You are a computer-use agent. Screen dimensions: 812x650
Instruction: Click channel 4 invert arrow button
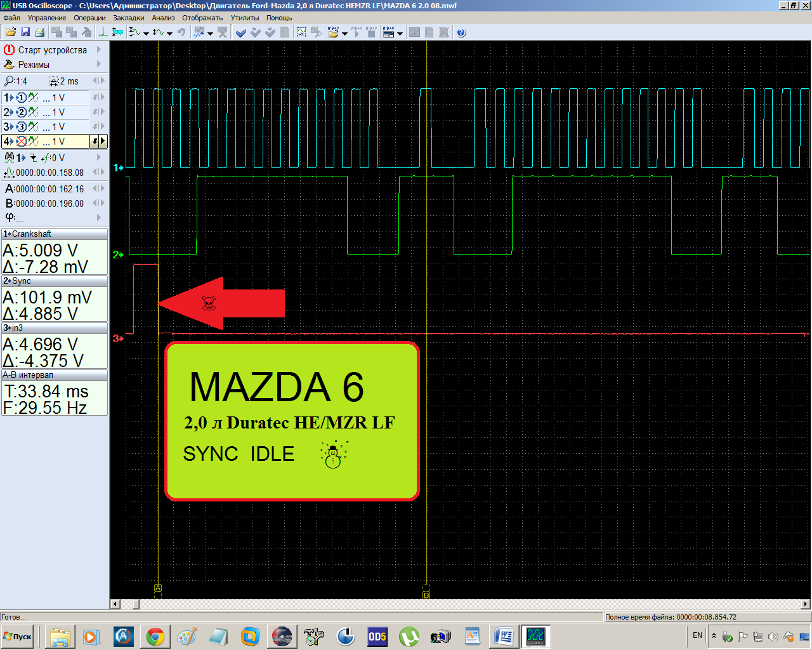click(95, 142)
